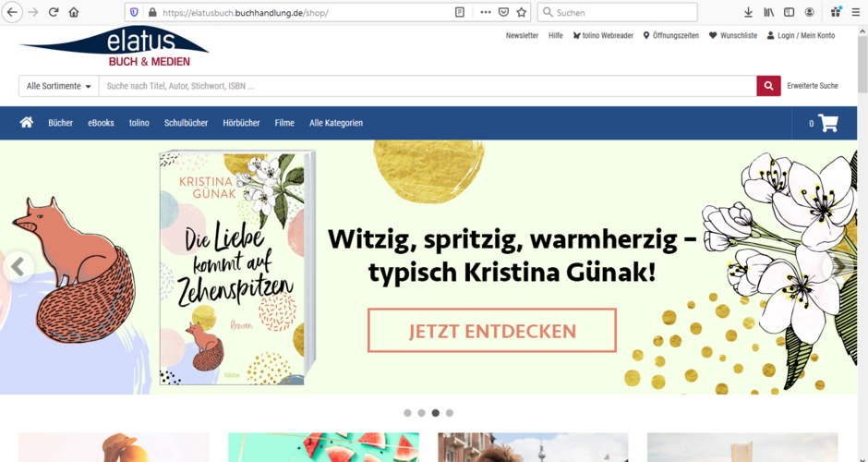This screenshot has width=868, height=462.
Task: Select the third carousel dot
Action: tap(436, 413)
